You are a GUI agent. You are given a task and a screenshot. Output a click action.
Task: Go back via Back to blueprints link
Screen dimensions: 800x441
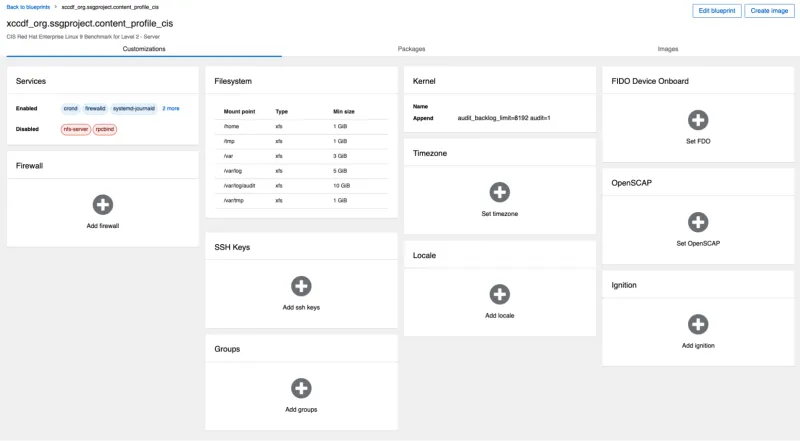(28, 7)
